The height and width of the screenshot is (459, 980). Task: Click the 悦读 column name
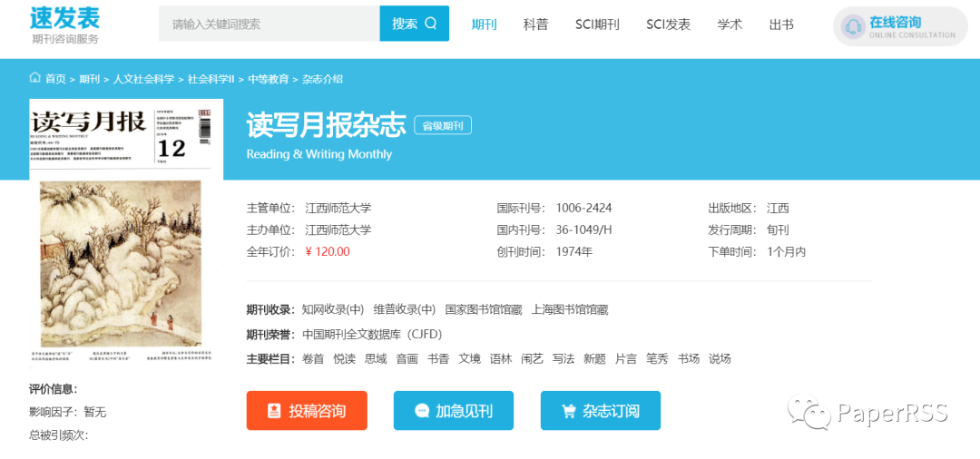[345, 359]
